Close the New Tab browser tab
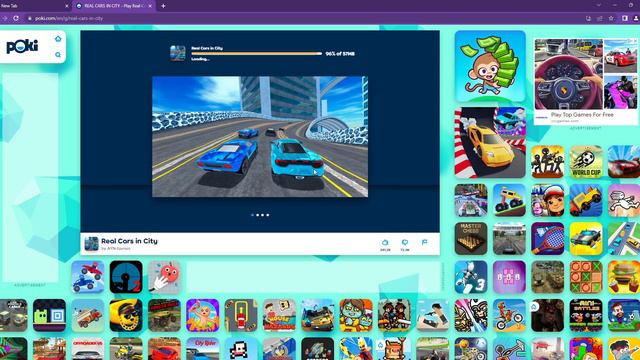Image resolution: width=640 pixels, height=360 pixels. tap(67, 6)
